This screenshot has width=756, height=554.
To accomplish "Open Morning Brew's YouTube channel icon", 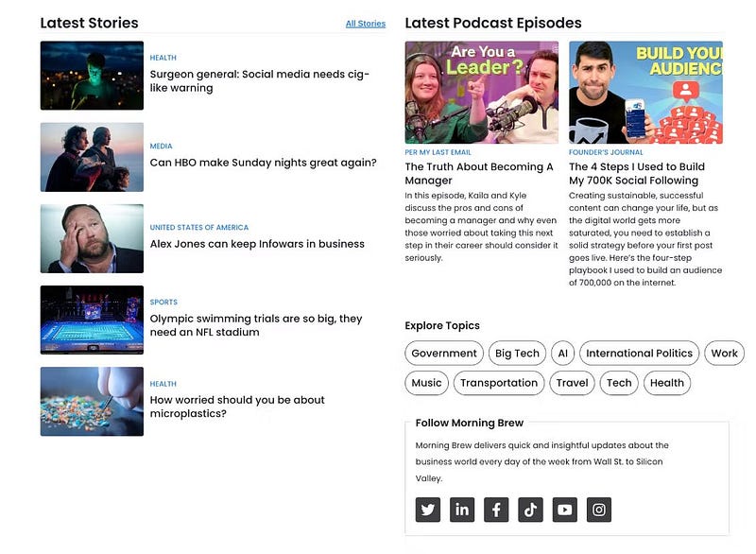I will (x=564, y=510).
